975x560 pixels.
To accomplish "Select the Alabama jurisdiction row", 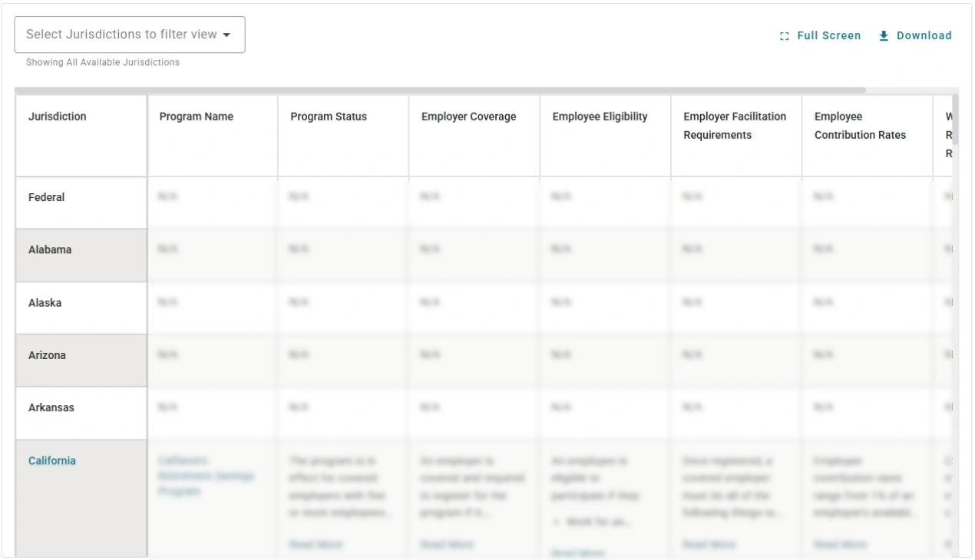I will click(81, 255).
